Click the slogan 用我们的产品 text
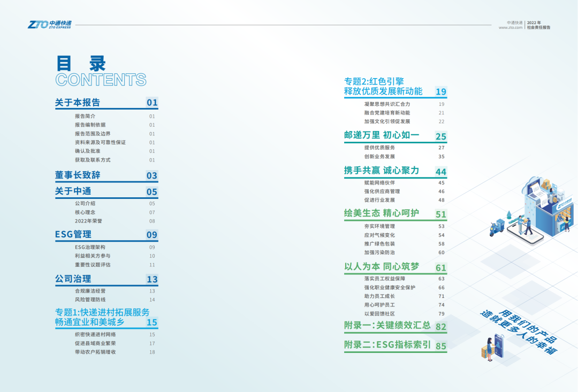This screenshot has height=392, width=578. coord(527,326)
